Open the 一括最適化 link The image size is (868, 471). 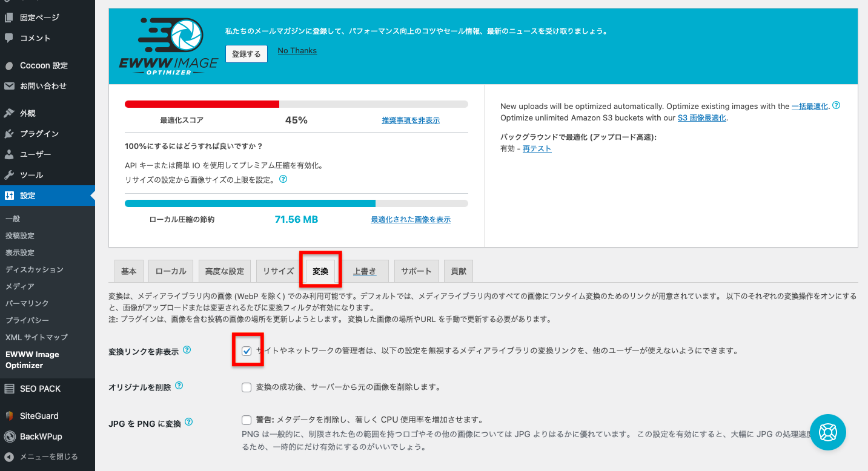pos(810,106)
